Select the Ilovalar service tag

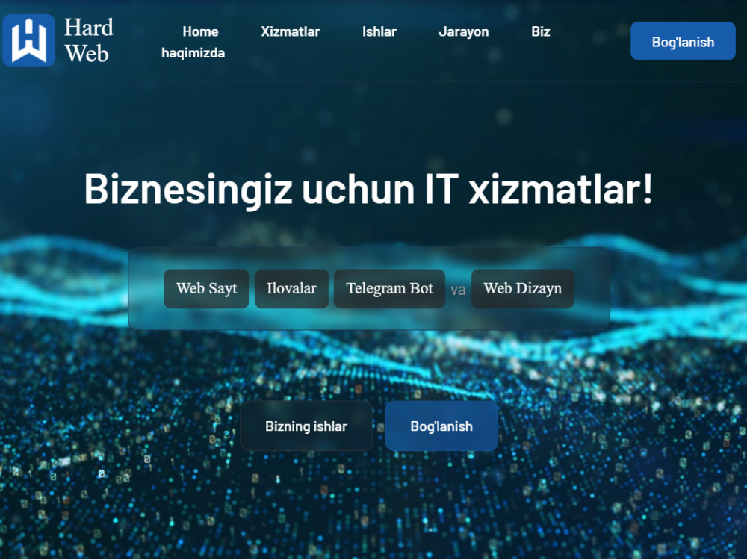(291, 288)
